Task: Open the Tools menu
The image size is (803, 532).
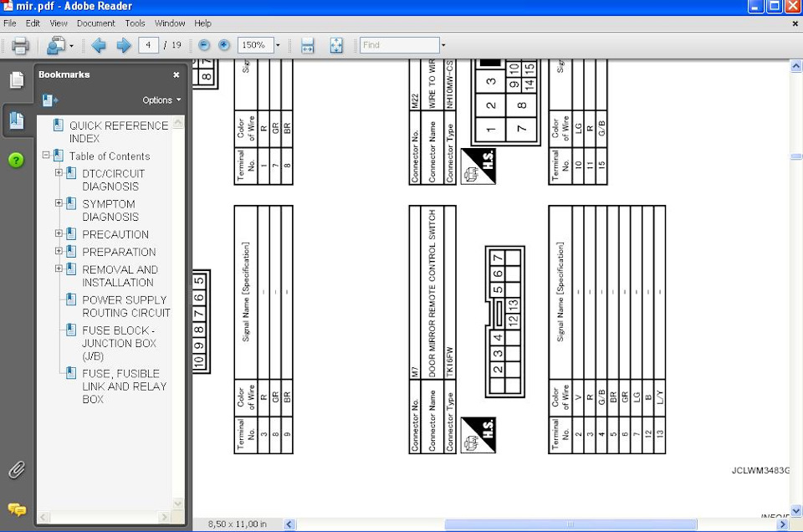Action: pyautogui.click(x=135, y=23)
